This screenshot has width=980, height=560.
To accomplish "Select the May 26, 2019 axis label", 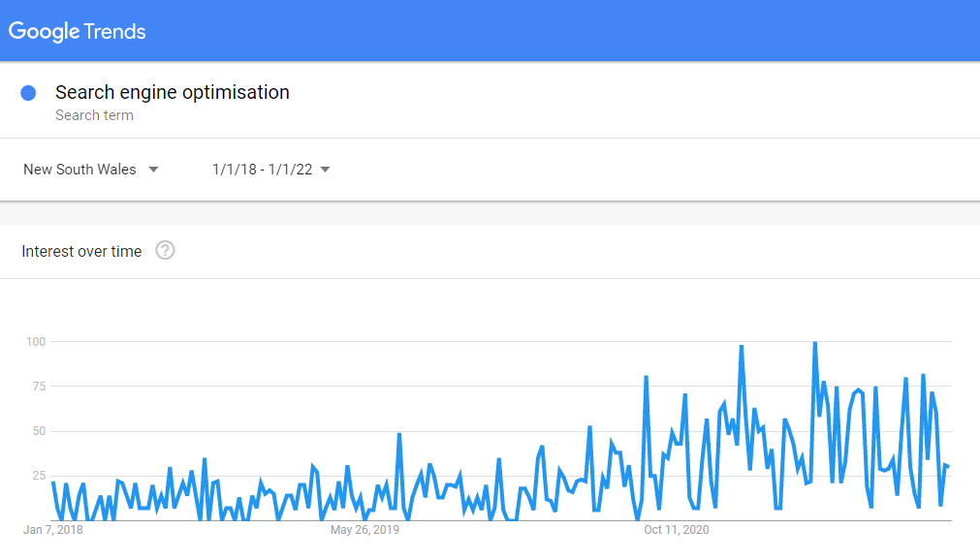I will tap(365, 530).
